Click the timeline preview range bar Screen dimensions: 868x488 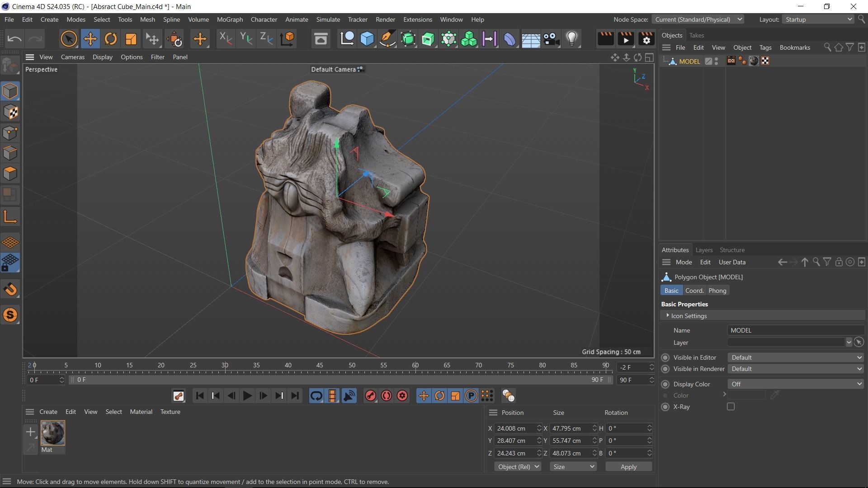pos(340,380)
